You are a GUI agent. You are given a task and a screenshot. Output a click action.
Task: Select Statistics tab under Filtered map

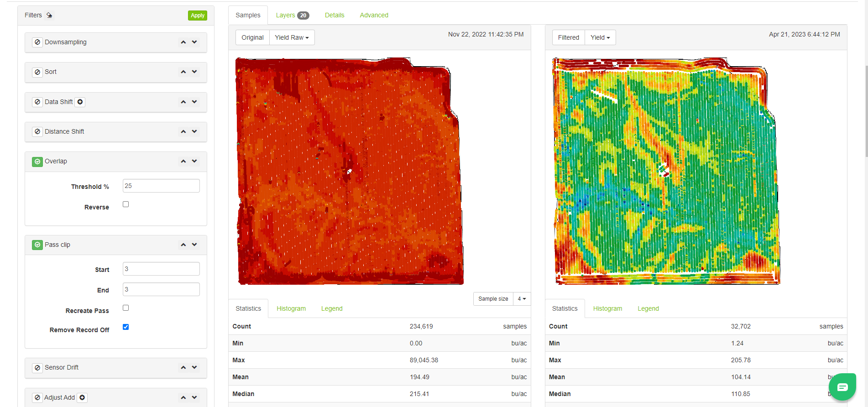(x=565, y=308)
